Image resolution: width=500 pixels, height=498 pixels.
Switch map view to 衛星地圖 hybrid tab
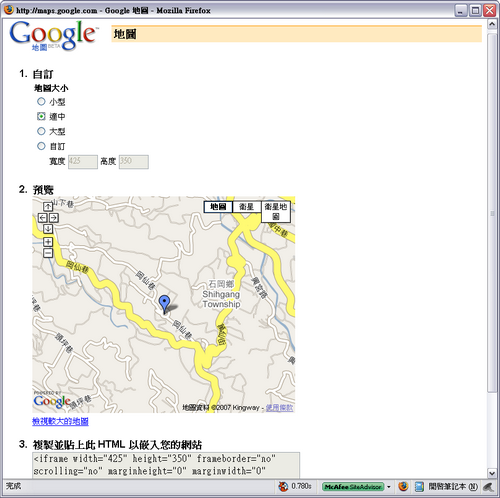tap(276, 212)
